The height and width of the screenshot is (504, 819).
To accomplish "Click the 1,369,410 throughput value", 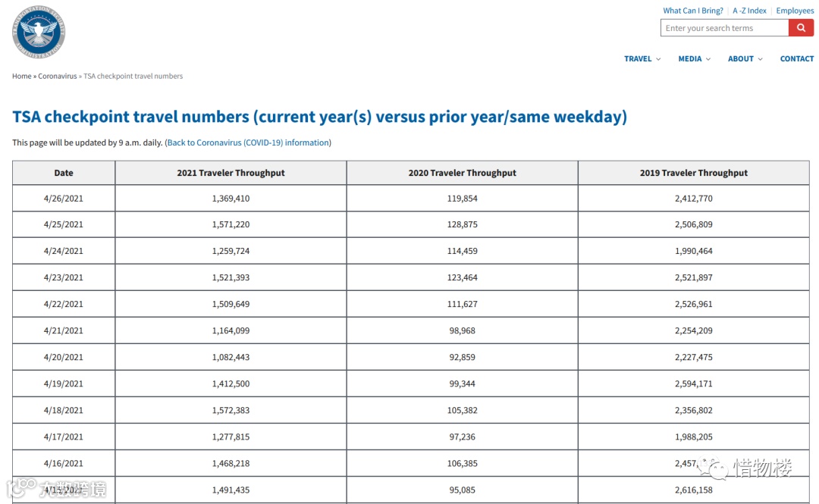I will (231, 199).
